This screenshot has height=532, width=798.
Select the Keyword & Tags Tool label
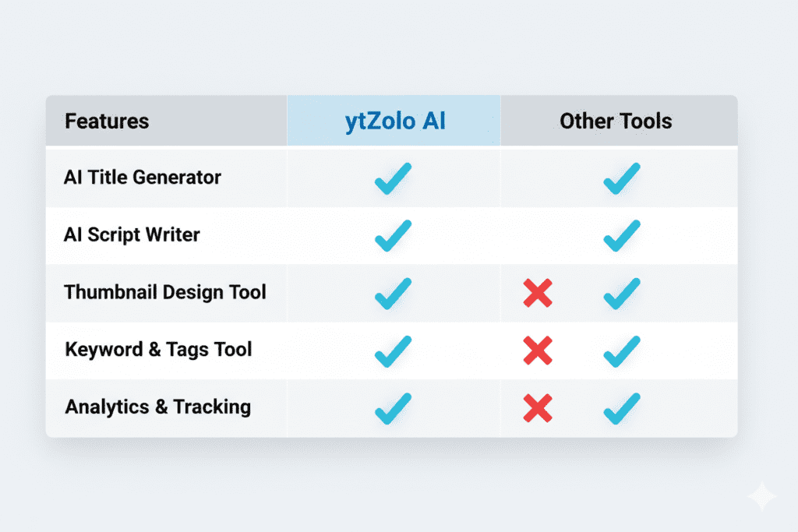click(x=158, y=349)
